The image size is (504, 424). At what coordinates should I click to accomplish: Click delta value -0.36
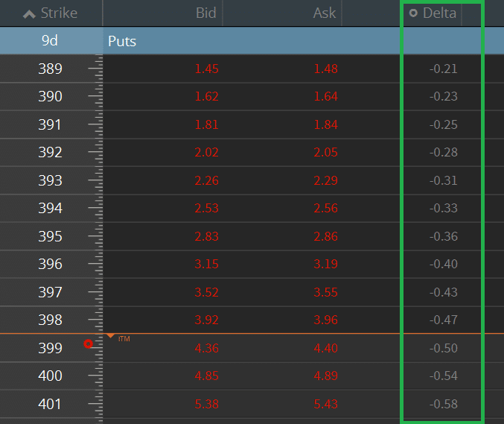tap(443, 236)
